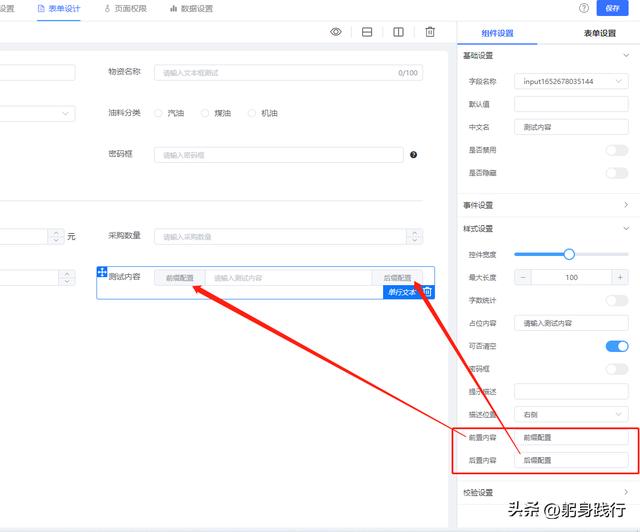Image resolution: width=640 pixels, height=532 pixels.
Task: Open the dropdown left of 油料分类
Action: (x=38, y=114)
